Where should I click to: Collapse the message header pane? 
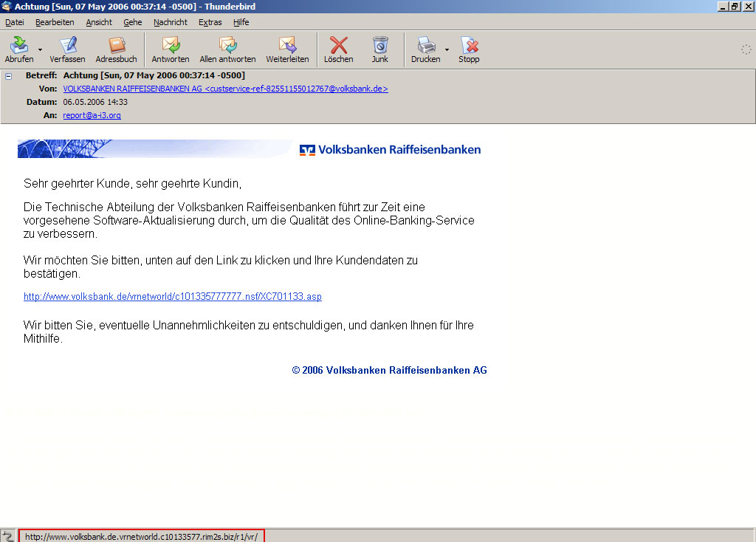8,76
